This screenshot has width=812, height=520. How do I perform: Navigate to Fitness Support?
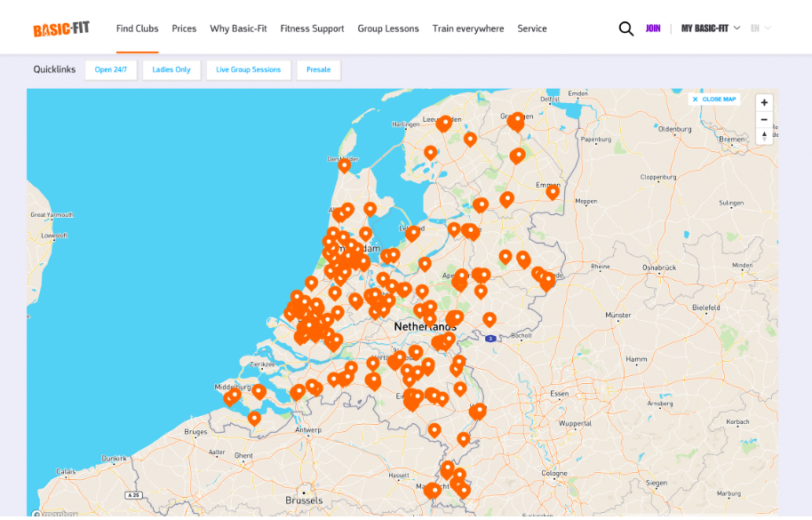(x=312, y=28)
